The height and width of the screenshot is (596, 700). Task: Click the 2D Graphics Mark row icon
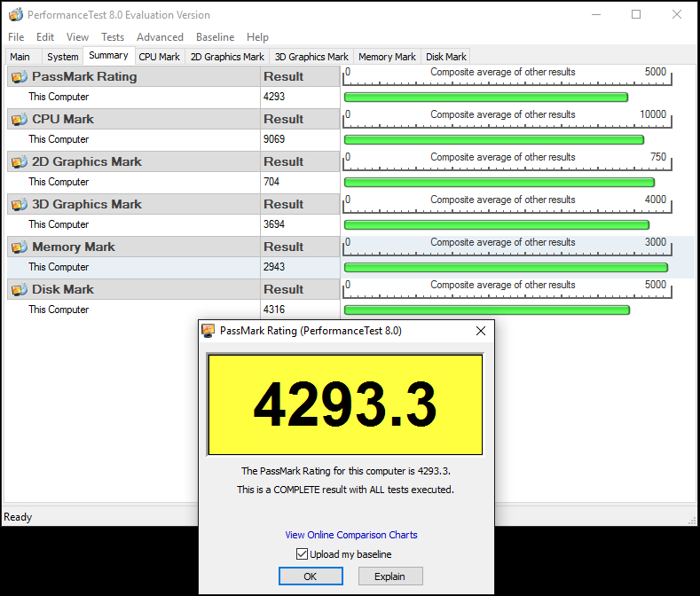tap(20, 161)
